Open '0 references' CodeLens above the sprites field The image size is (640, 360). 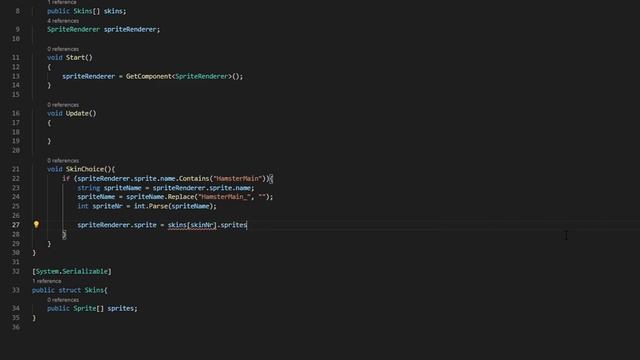[63, 300]
